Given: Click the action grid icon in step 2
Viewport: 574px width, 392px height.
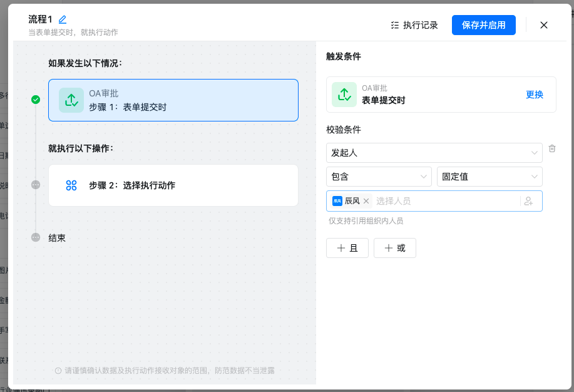Looking at the screenshot, I should click(x=71, y=185).
